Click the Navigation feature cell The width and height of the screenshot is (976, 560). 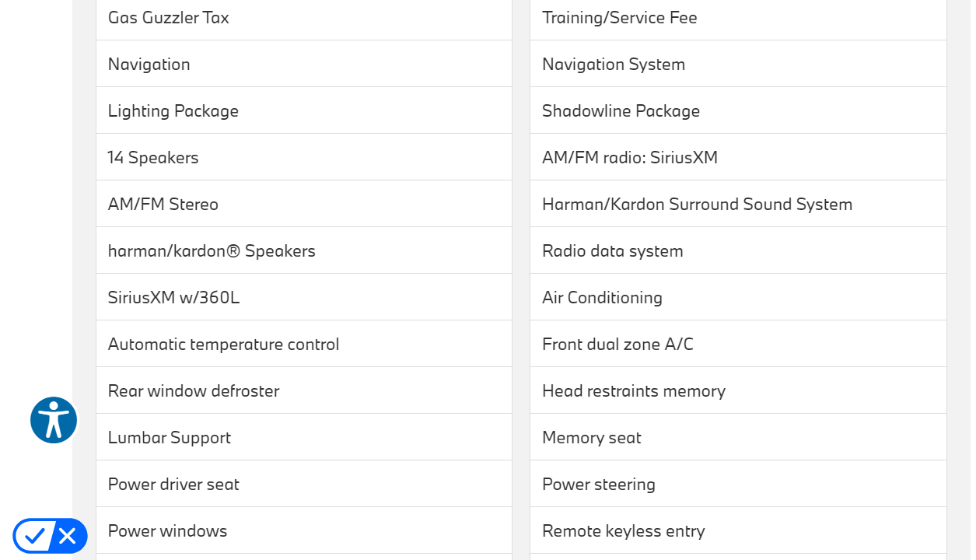[149, 64]
